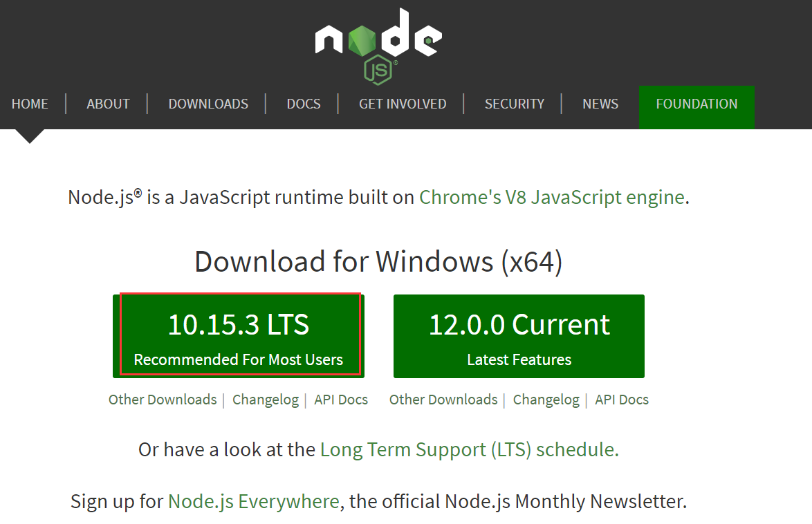Navigate to DOCS section

click(x=304, y=104)
